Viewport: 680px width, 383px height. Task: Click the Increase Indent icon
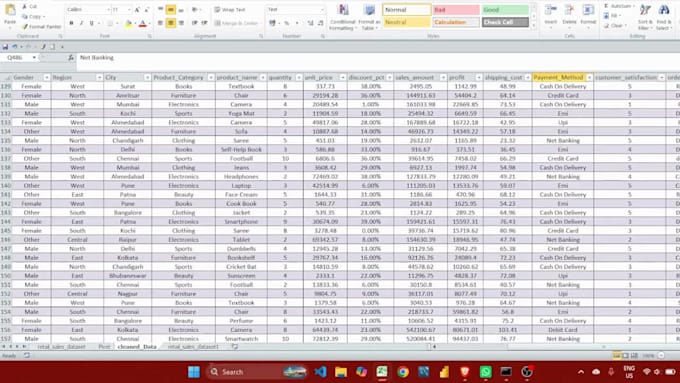[x=204, y=23]
